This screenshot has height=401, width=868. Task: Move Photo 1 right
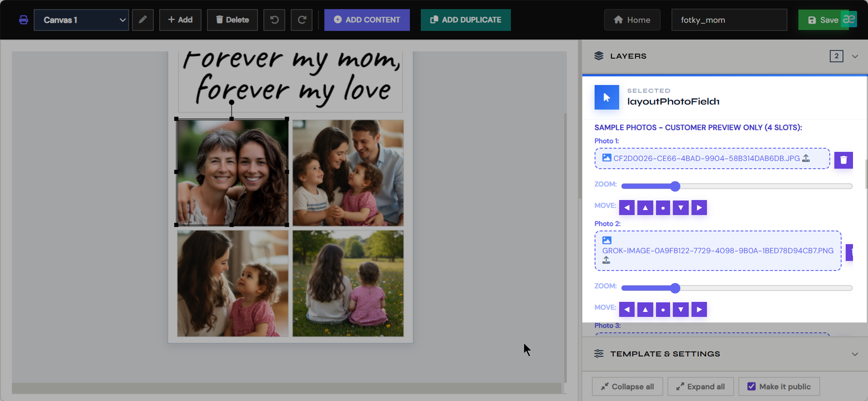tap(699, 208)
